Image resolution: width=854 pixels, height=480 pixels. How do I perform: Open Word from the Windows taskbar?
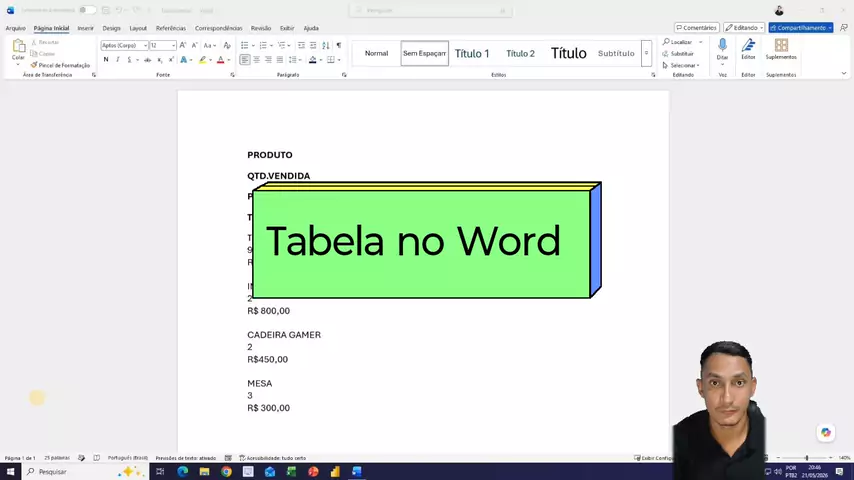click(357, 472)
